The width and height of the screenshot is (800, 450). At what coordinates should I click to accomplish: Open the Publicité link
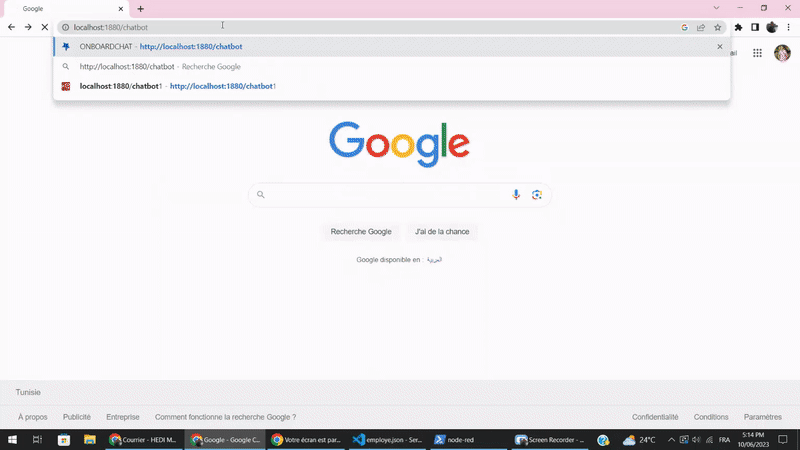77,417
